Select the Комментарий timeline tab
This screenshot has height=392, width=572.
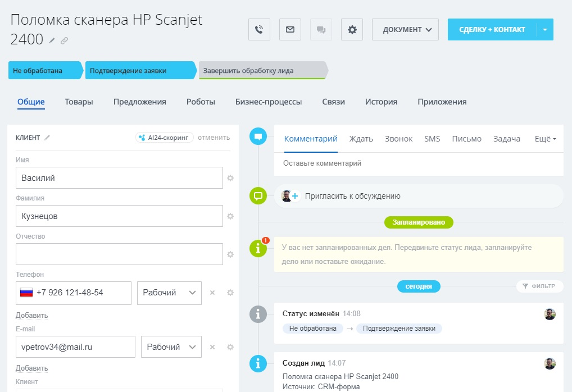pyautogui.click(x=311, y=139)
